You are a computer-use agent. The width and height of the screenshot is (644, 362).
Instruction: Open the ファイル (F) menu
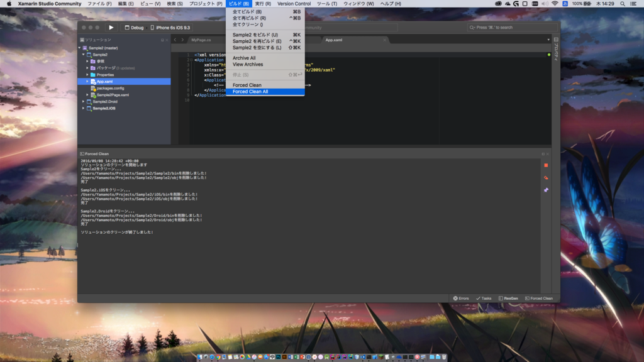99,4
